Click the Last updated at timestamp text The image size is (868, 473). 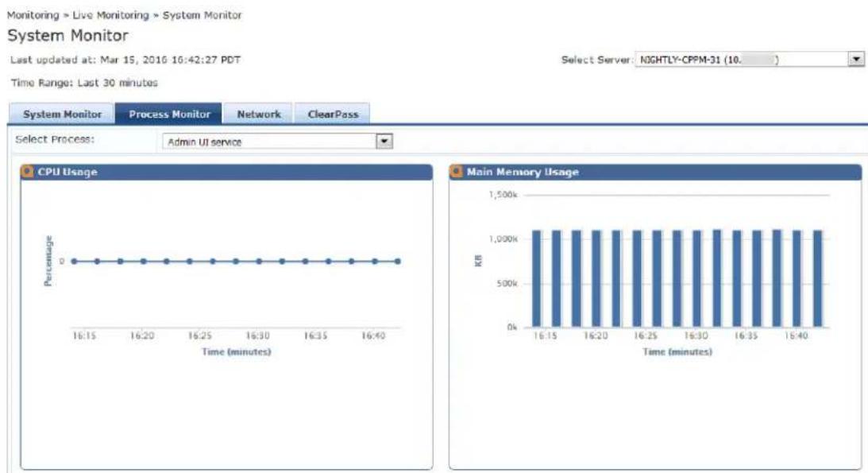click(125, 60)
